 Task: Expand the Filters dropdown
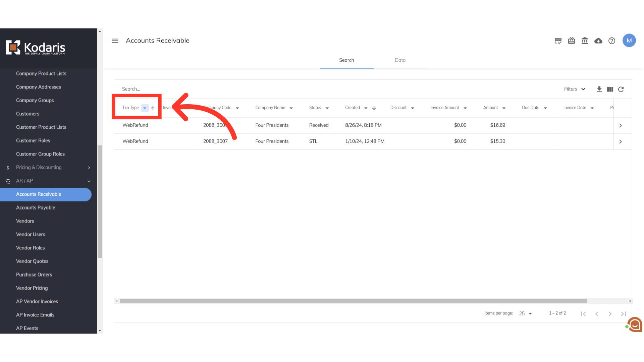(575, 89)
